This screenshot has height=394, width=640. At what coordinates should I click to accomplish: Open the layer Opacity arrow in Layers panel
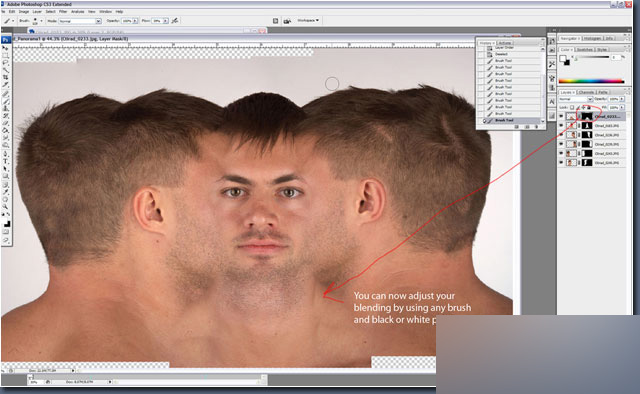[622, 99]
